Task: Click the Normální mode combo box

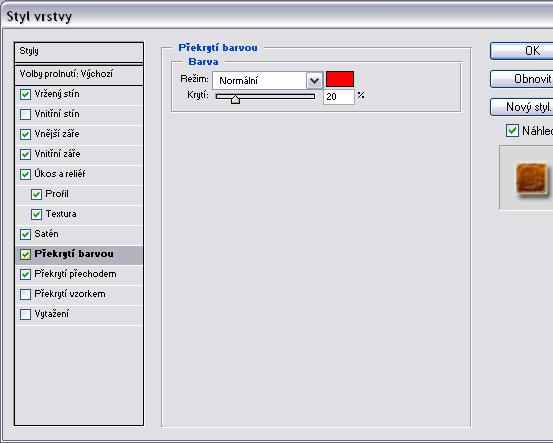Action: tap(267, 80)
